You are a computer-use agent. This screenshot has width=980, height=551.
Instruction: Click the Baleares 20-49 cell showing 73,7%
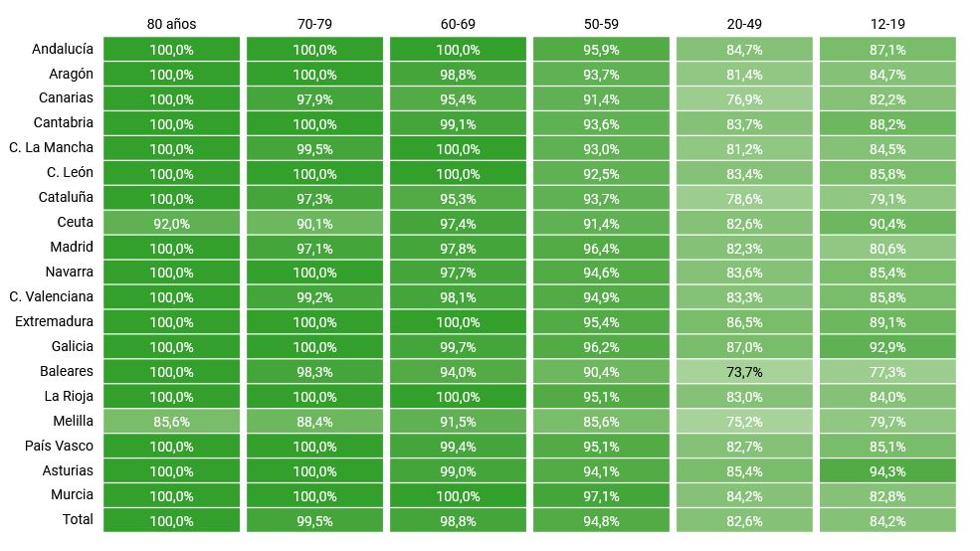pyautogui.click(x=744, y=372)
